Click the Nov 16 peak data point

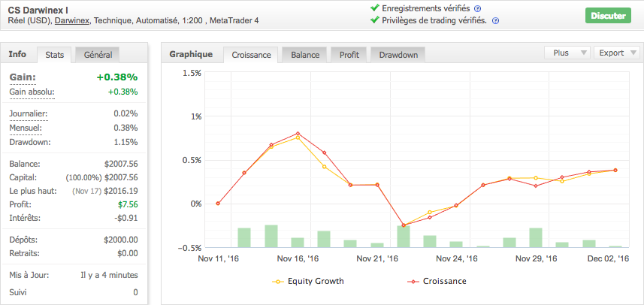(x=298, y=134)
